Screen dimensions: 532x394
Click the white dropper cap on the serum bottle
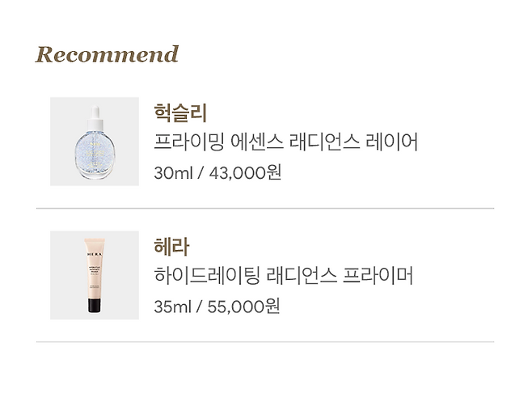(x=95, y=119)
